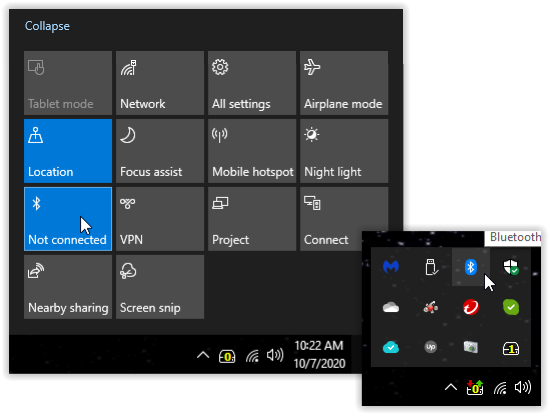Select the Bluetooth tray icon
Screen dimensions: 549x414
[470, 267]
